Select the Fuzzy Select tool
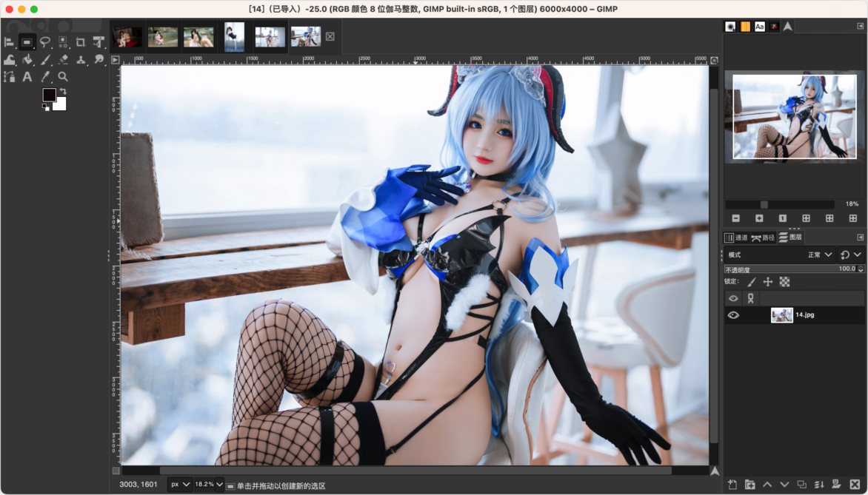The height and width of the screenshot is (495, 868). 62,42
